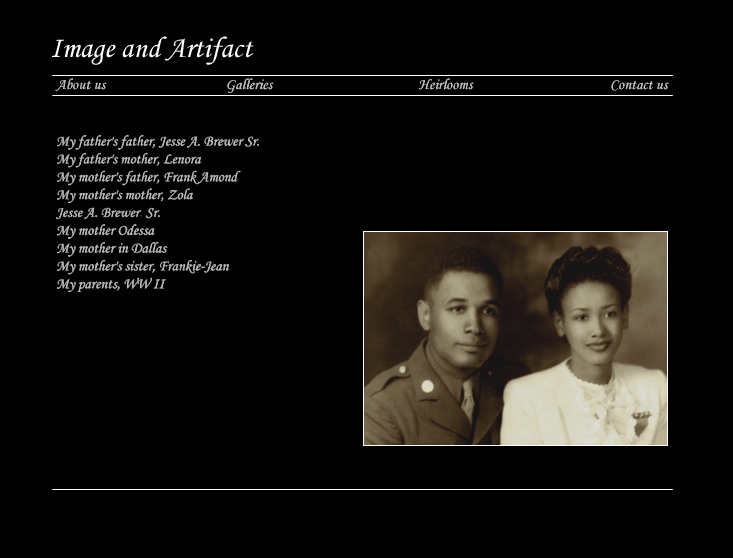The height and width of the screenshot is (558, 733).
Task: Open 'My mother's father, Frank Amond'
Action: (x=148, y=177)
